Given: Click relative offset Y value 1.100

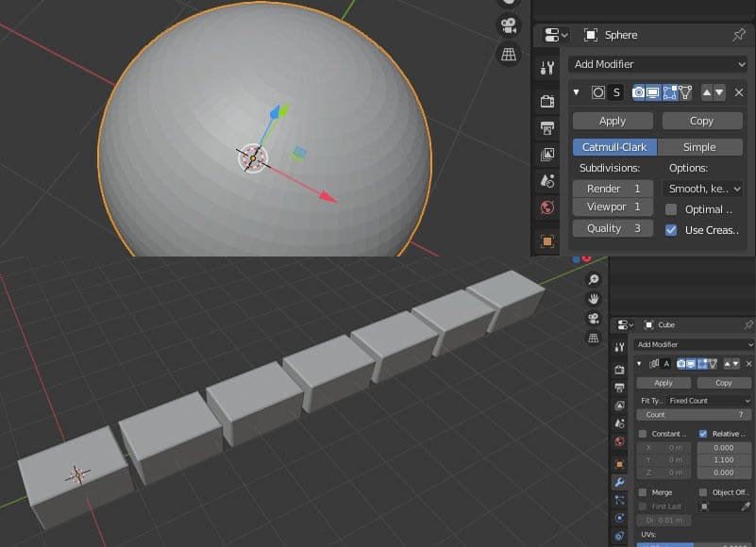Looking at the screenshot, I should (x=724, y=460).
